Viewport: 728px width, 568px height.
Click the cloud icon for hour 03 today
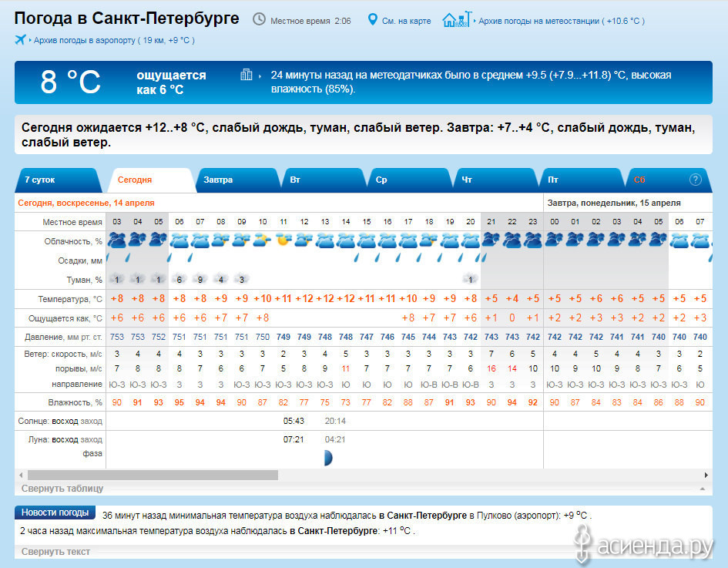[117, 240]
